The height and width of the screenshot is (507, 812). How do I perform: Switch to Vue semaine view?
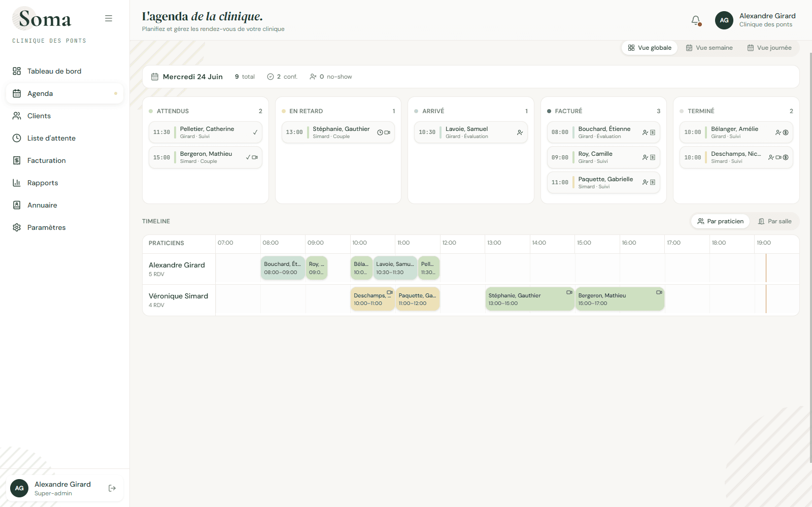click(x=709, y=48)
